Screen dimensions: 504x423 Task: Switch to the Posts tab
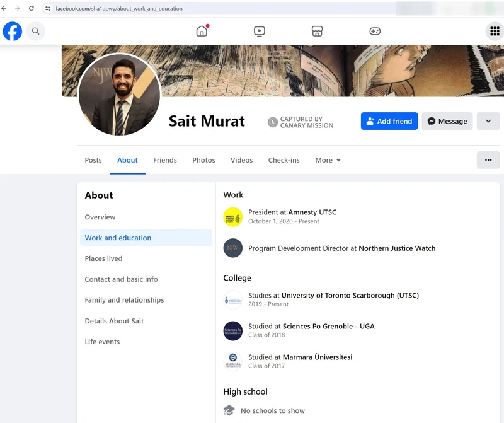pyautogui.click(x=93, y=160)
